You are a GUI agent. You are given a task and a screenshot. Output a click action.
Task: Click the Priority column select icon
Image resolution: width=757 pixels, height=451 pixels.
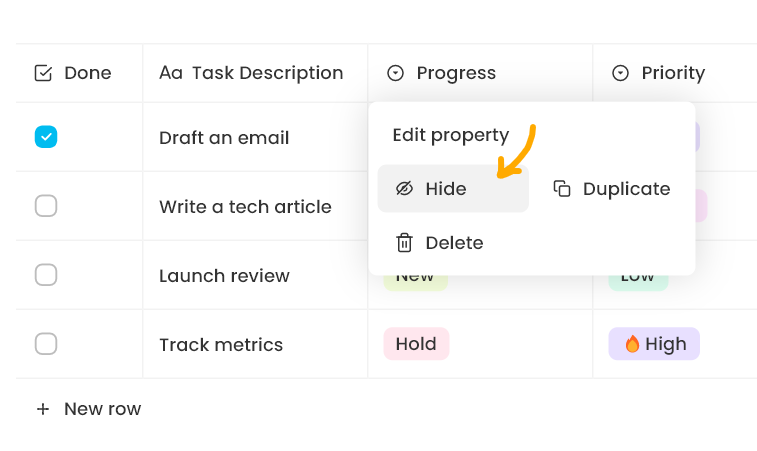coord(620,73)
